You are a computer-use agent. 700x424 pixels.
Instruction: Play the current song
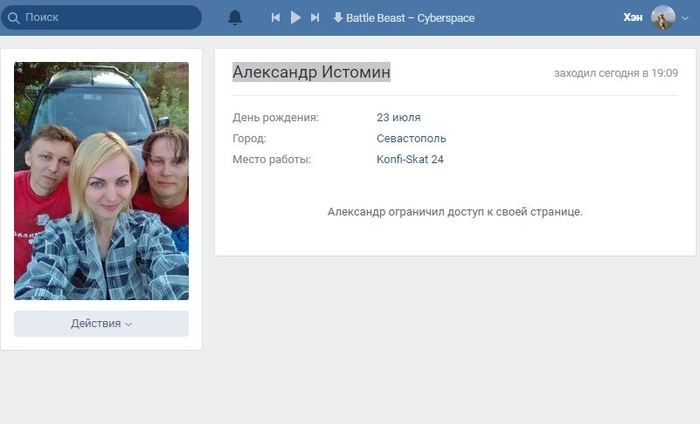click(295, 17)
